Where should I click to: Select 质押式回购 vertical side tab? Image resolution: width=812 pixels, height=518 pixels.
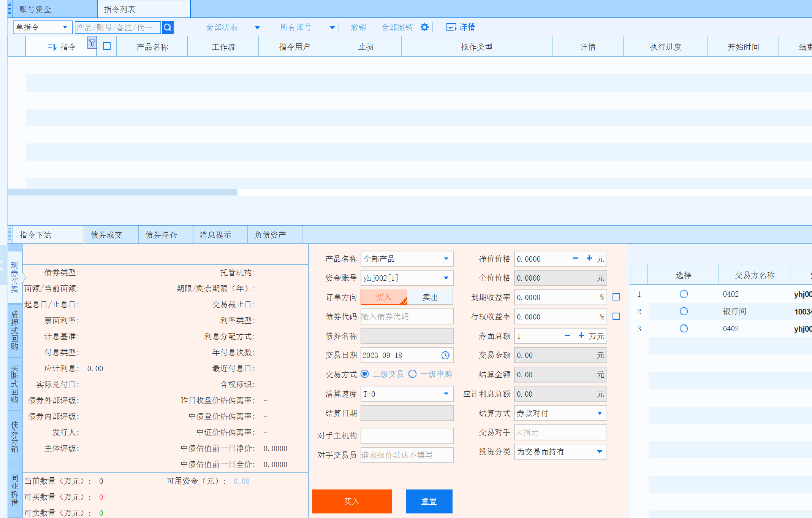(15, 331)
